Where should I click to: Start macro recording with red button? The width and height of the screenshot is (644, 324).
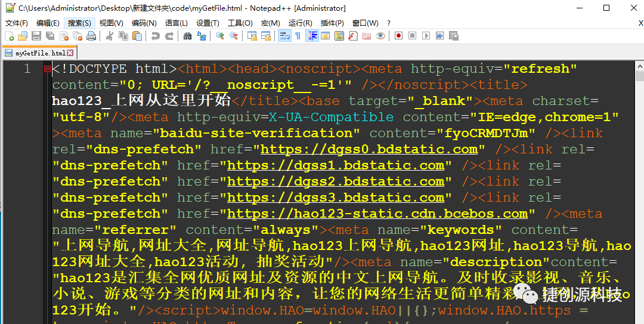click(398, 36)
